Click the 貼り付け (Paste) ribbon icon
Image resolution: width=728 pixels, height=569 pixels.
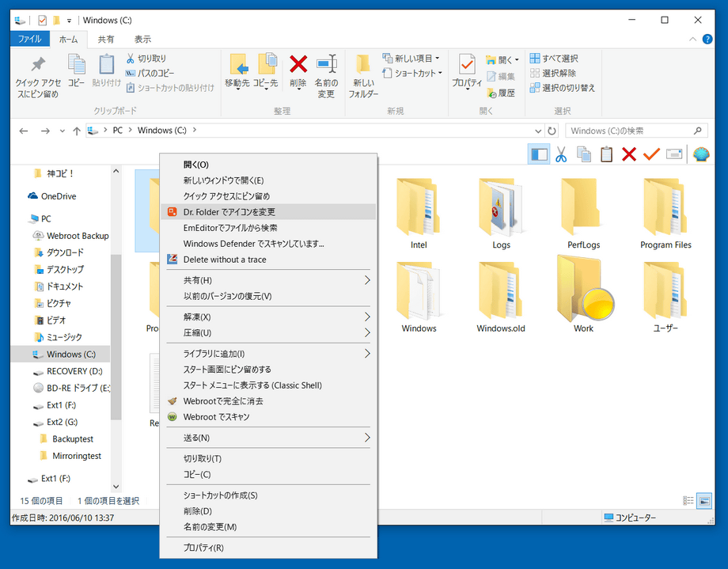coord(106,65)
